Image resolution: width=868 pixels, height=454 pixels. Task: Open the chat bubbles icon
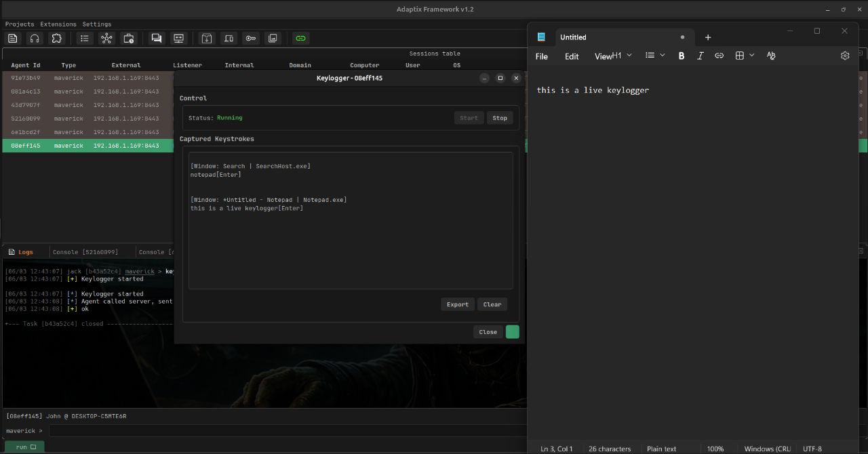(157, 39)
